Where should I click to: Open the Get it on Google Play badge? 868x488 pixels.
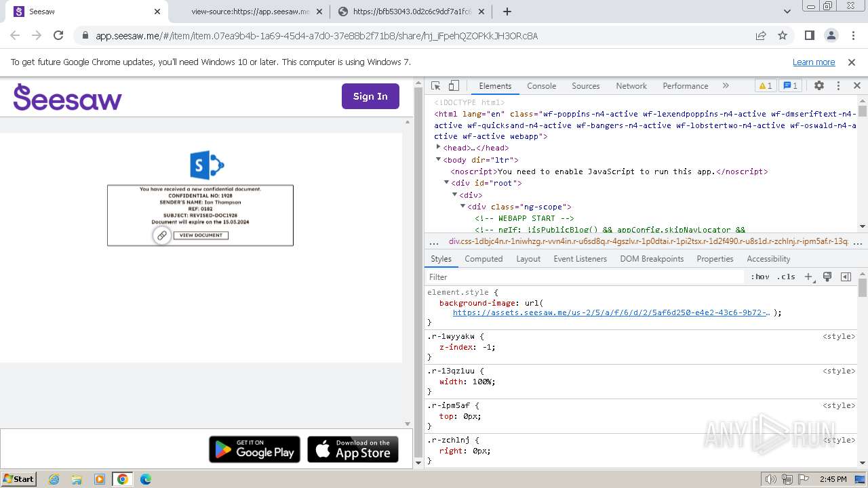254,449
